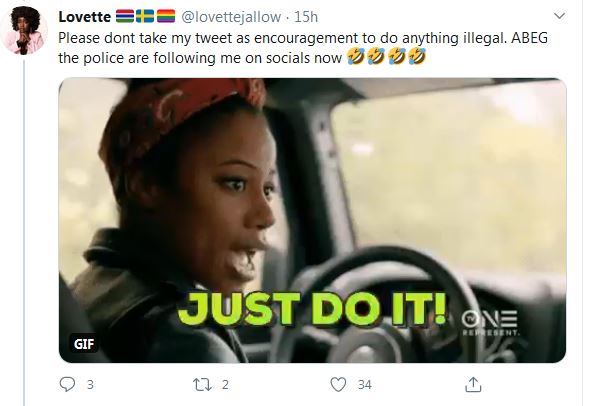The image size is (601, 406).
Task: Retweet this post using the arrows icon
Action: coord(203,384)
